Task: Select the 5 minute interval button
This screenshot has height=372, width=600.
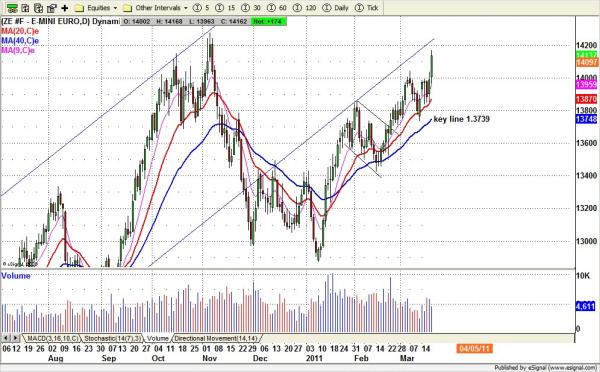Action: (x=201, y=8)
